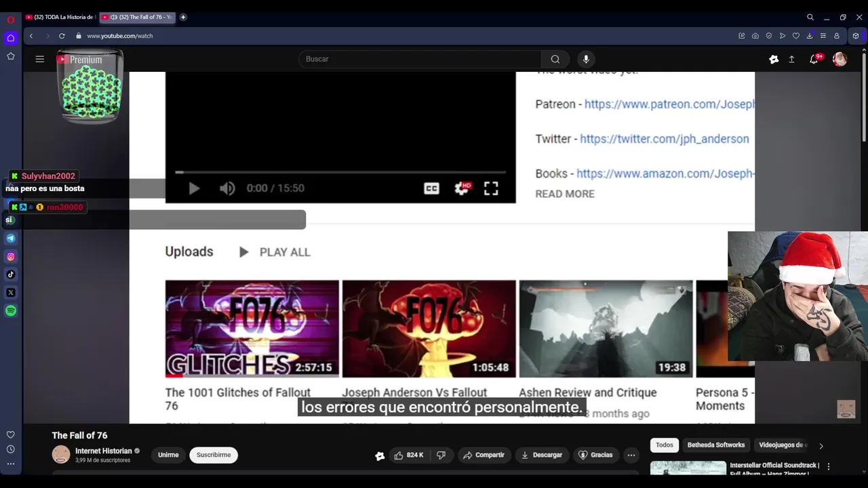The height and width of the screenshot is (488, 868).
Task: Open a new browser tab
Action: 183,17
